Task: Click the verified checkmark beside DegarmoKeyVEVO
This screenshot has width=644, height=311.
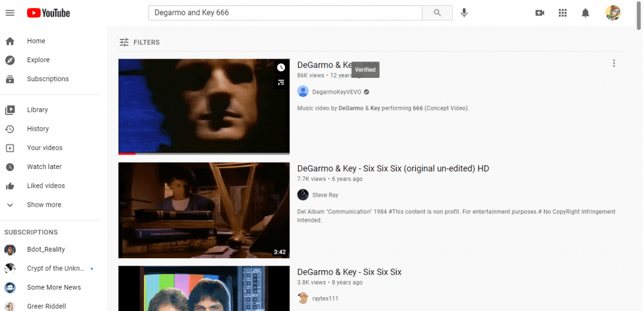Action: [367, 92]
